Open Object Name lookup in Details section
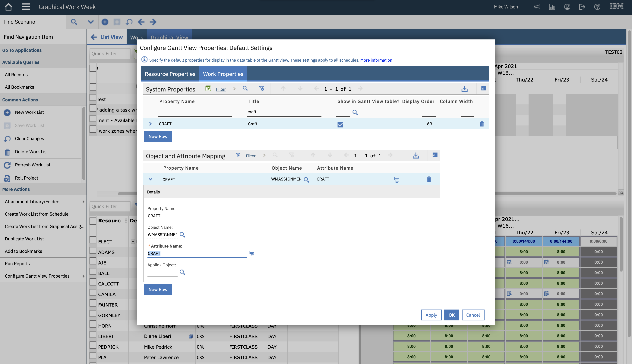 coord(182,235)
